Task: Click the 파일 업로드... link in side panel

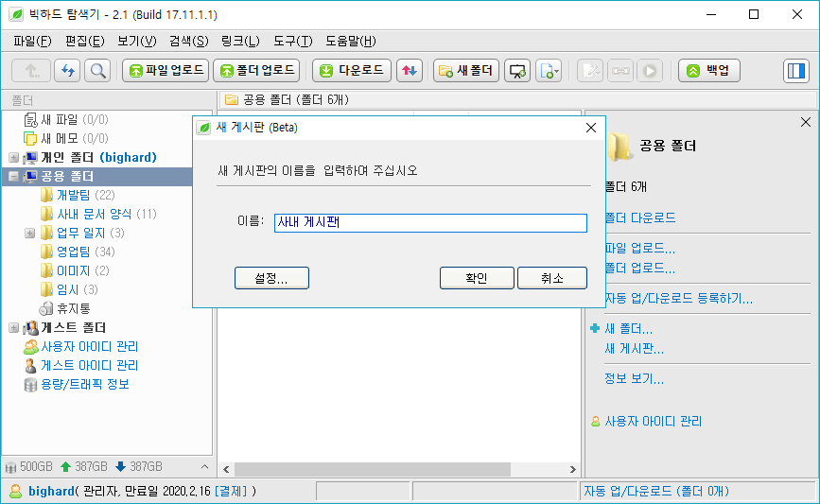Action: click(640, 249)
